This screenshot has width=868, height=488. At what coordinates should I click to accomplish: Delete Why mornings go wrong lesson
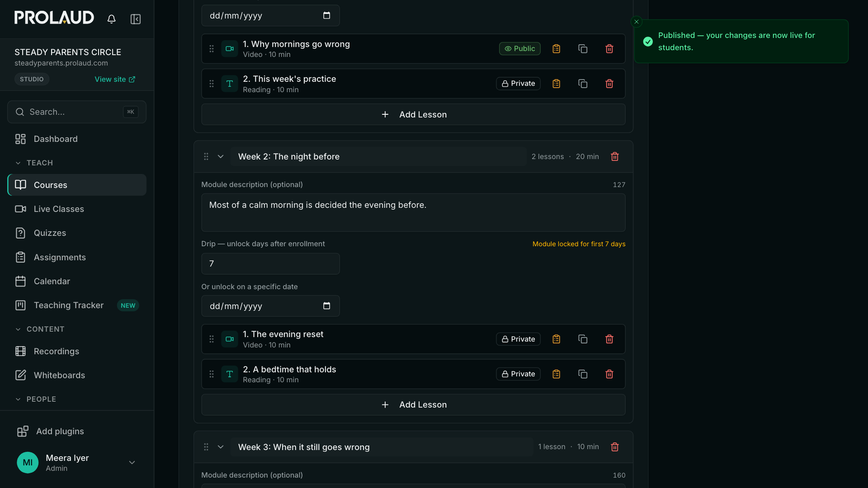coord(609,49)
